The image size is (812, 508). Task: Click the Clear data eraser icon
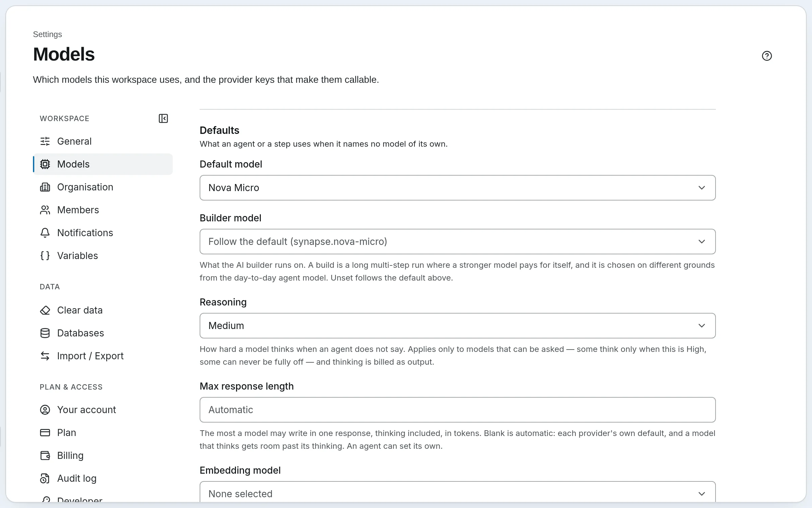tap(45, 310)
